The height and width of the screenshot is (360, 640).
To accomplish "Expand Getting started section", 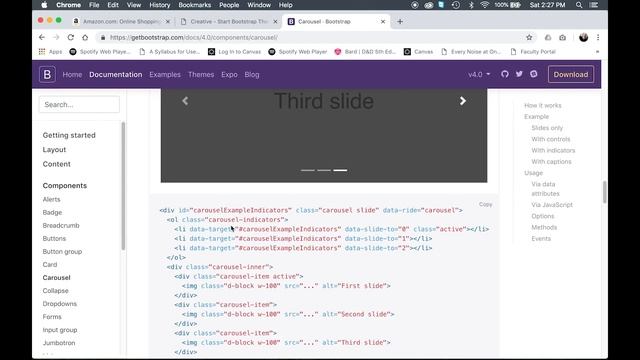I will pyautogui.click(x=69, y=135).
